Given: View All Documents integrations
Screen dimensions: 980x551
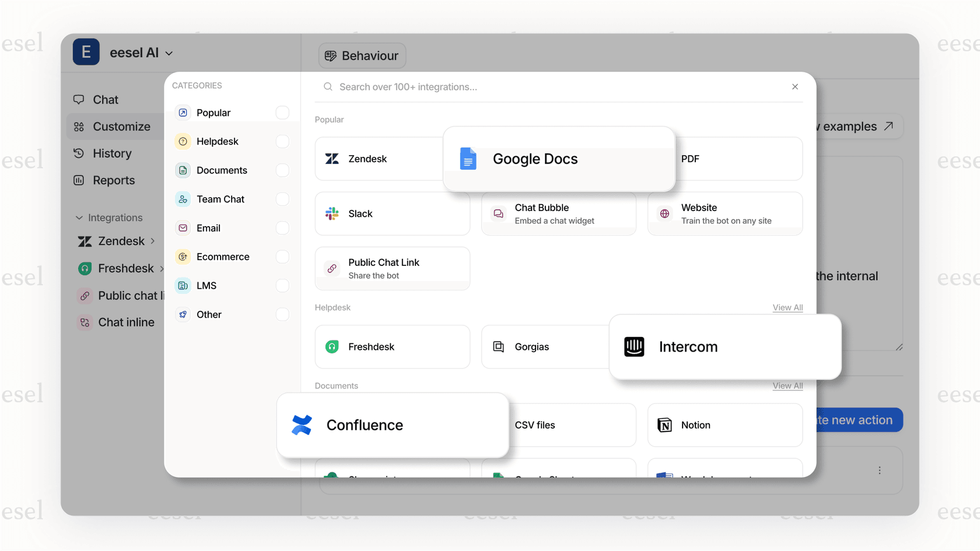Looking at the screenshot, I should (x=787, y=385).
